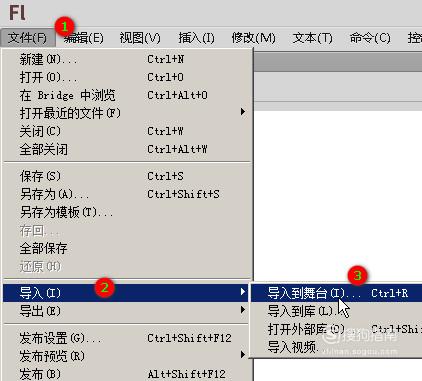Choose 导入到舞台(I)... in submenu
Screen dimensions: 422x381
(x=337, y=293)
